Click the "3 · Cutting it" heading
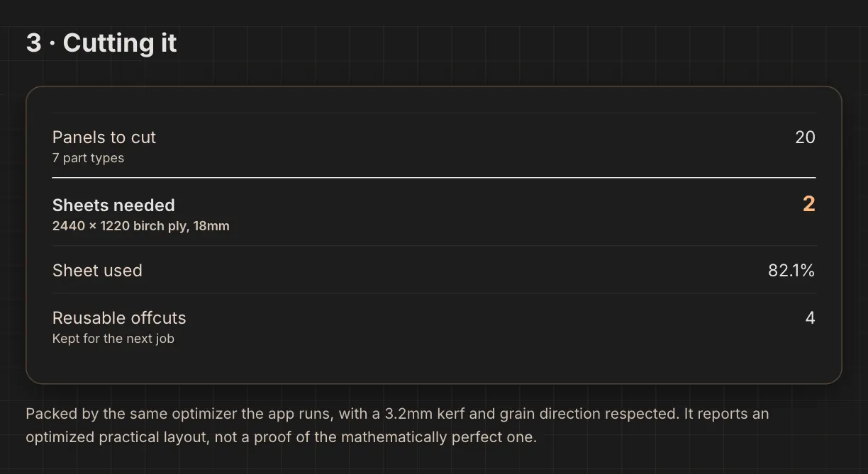Image resolution: width=868 pixels, height=474 pixels. click(x=101, y=43)
